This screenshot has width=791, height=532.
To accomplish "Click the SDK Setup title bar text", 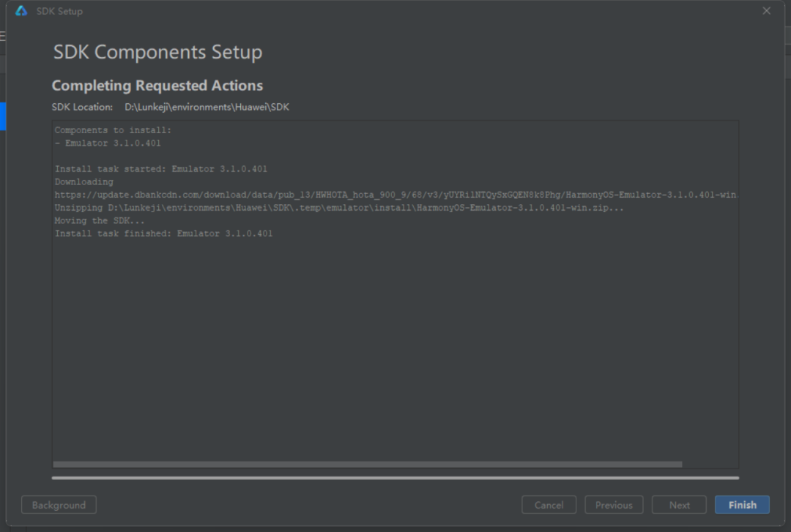I will pos(59,11).
